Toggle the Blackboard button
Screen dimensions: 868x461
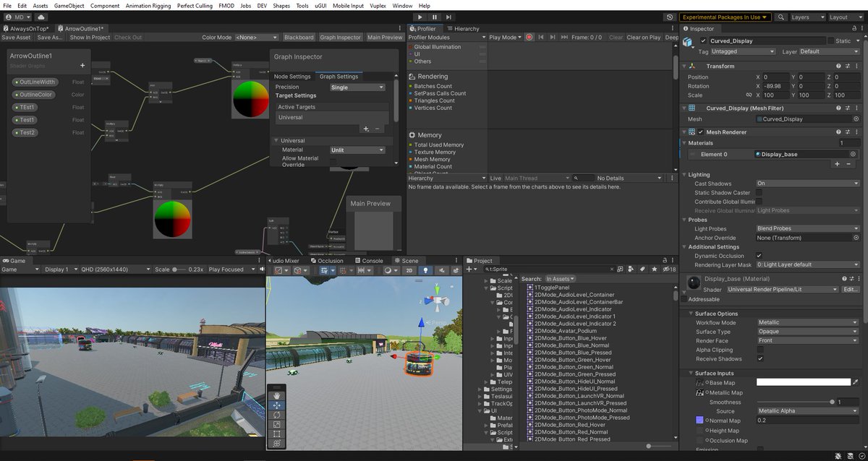pos(299,37)
